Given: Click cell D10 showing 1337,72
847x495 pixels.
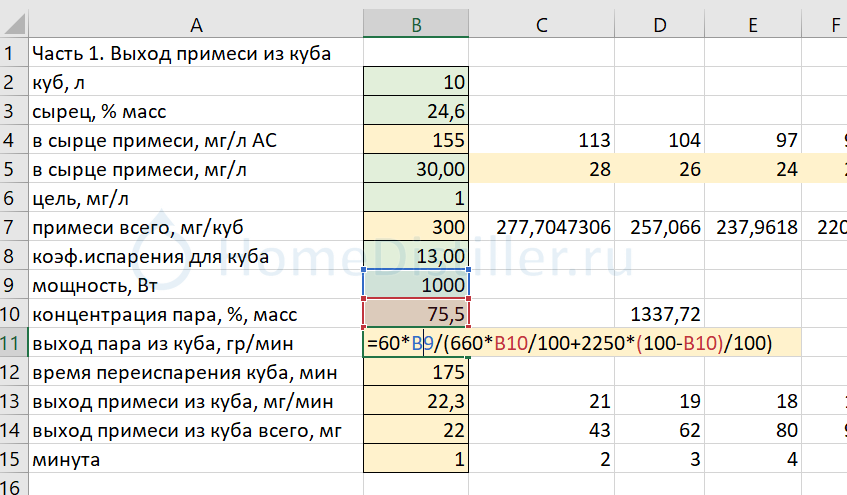Looking at the screenshot, I should 659,315.
